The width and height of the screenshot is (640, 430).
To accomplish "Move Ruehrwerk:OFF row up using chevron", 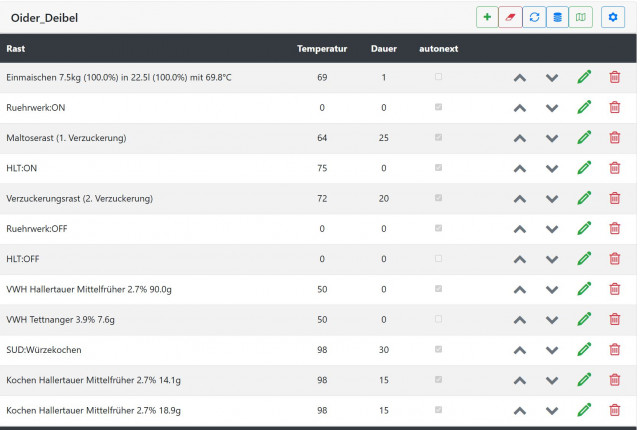I will tap(520, 229).
